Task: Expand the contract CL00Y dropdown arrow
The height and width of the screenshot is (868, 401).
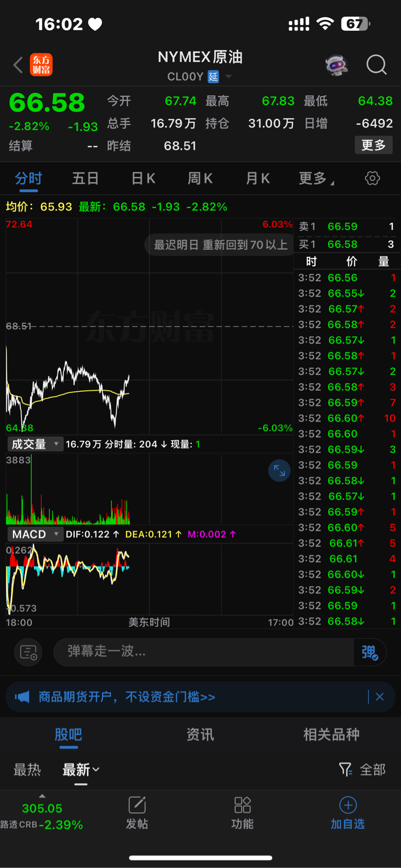Action: 229,77
